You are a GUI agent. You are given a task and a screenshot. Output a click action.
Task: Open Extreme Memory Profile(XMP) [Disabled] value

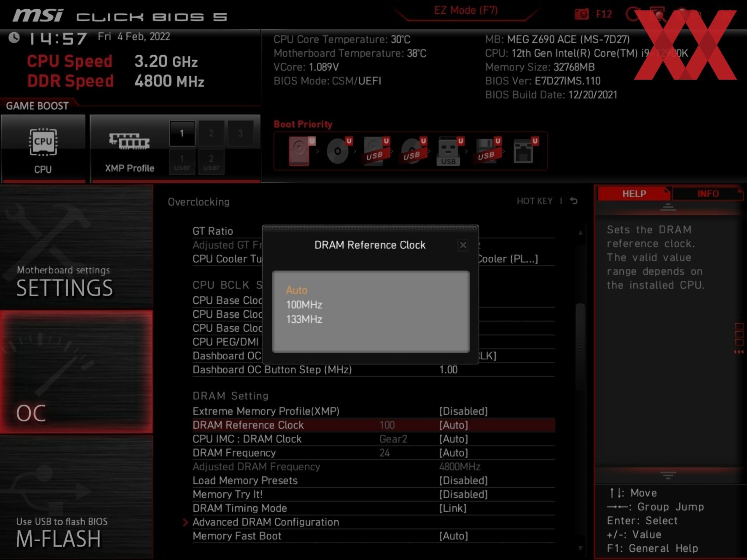tap(463, 411)
